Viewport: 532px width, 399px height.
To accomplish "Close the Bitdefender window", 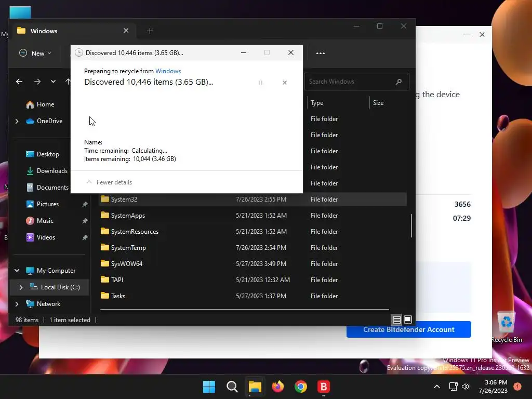I will point(482,35).
